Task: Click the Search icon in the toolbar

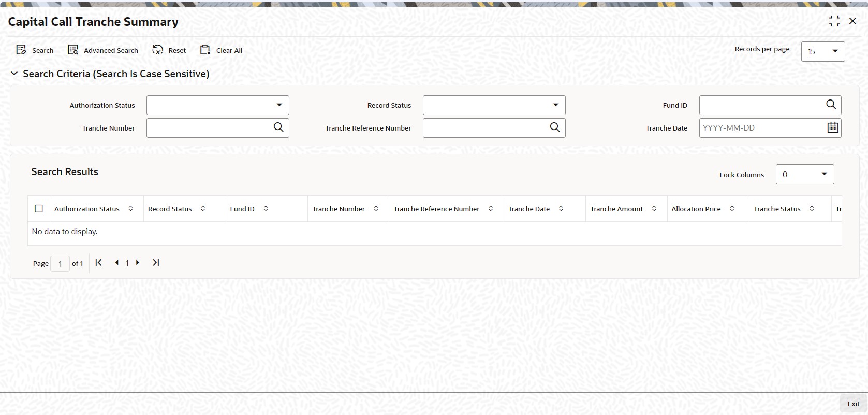Action: point(21,50)
